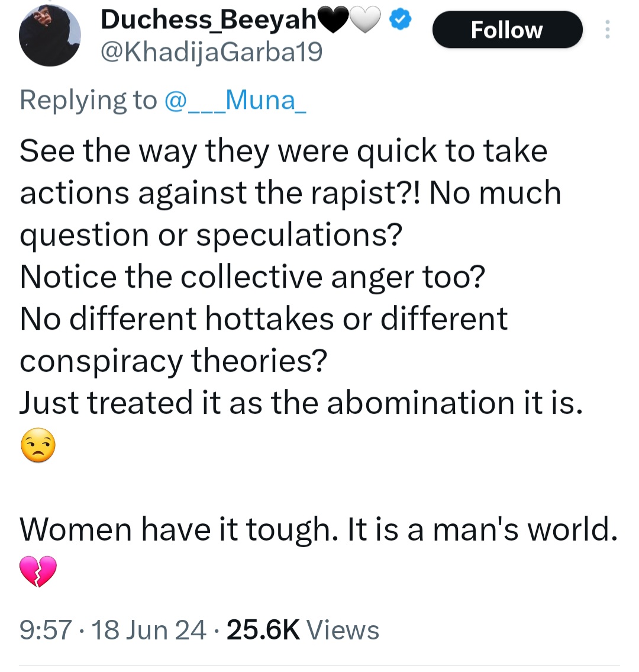Open the three-dot more options menu
This screenshot has width=639, height=672.
607,30
